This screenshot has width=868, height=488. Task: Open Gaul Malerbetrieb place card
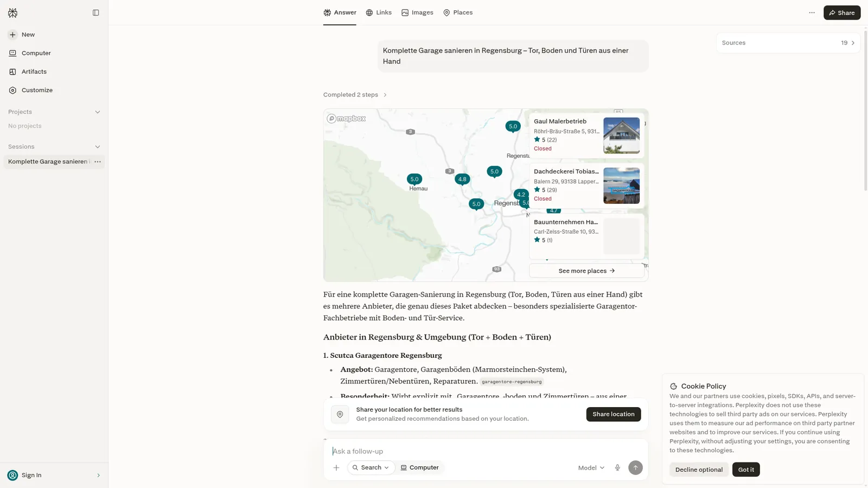586,135
